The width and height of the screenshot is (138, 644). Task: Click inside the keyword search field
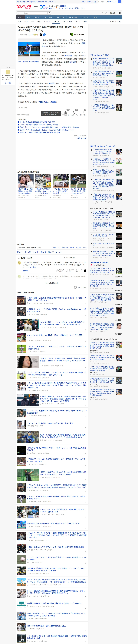pos(32,13)
